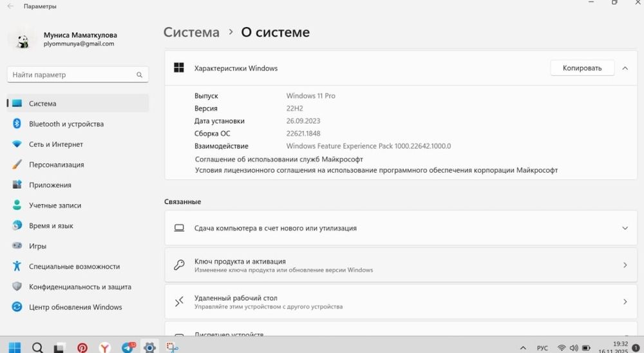The height and width of the screenshot is (353, 644).
Task: Open the Конфиденциальность и защита shield icon
Action: (17, 286)
